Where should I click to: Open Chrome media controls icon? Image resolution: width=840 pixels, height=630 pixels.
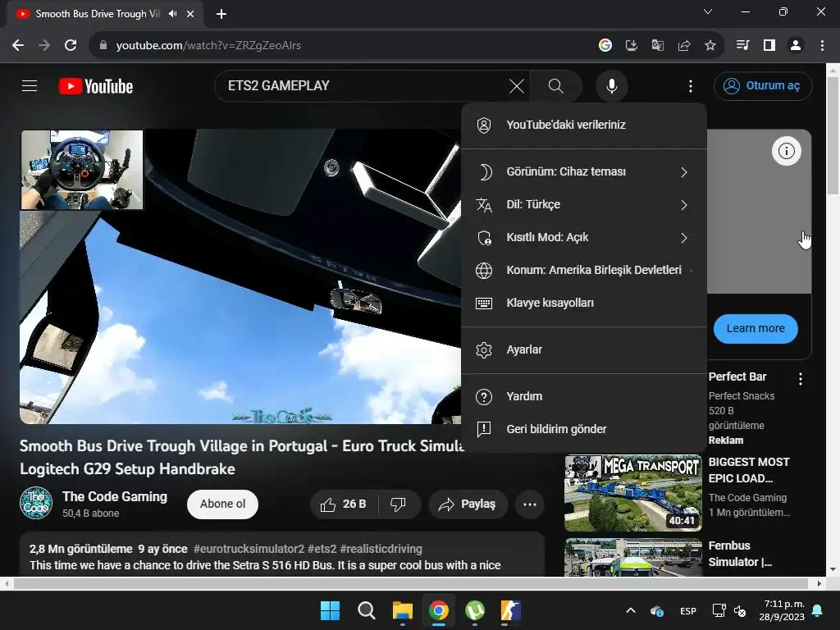click(742, 46)
